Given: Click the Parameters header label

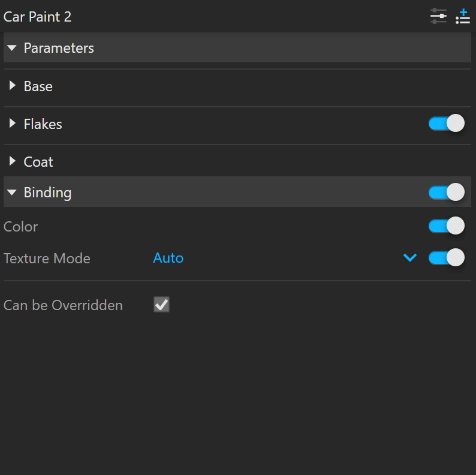Looking at the screenshot, I should [x=59, y=48].
